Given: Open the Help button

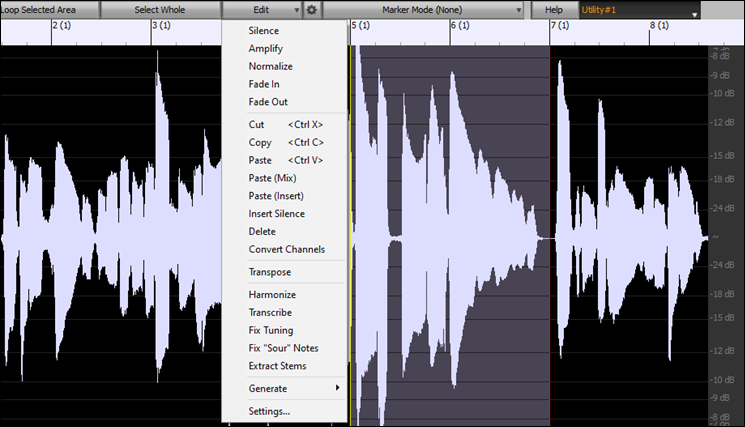Looking at the screenshot, I should [553, 10].
